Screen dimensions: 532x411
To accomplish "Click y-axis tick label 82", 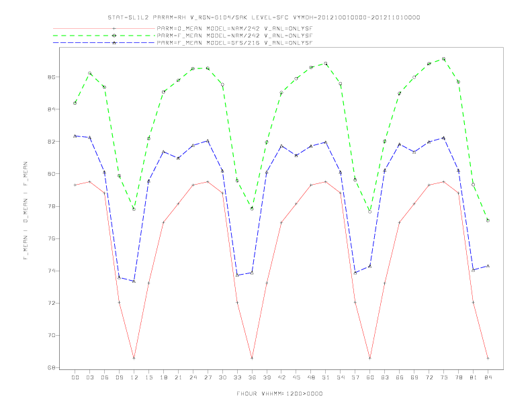I will 52,142.
